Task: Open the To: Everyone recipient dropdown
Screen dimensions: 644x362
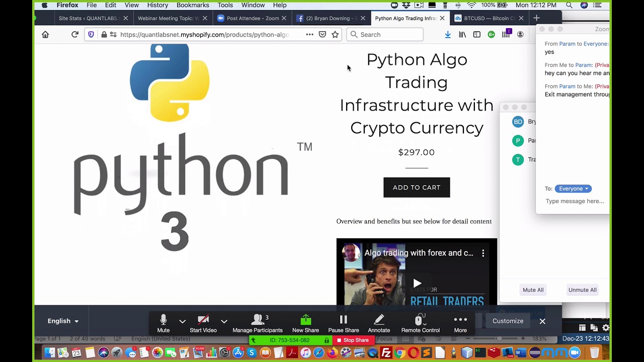Action: coord(573,189)
